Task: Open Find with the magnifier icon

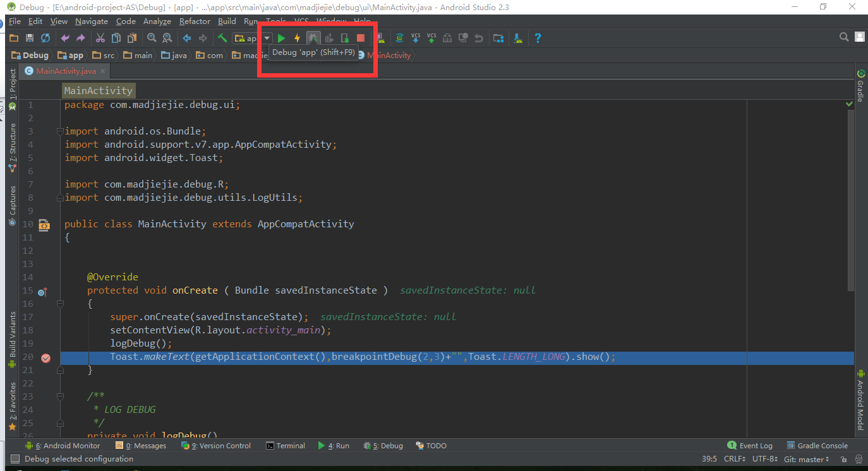Action: pyautogui.click(x=151, y=38)
